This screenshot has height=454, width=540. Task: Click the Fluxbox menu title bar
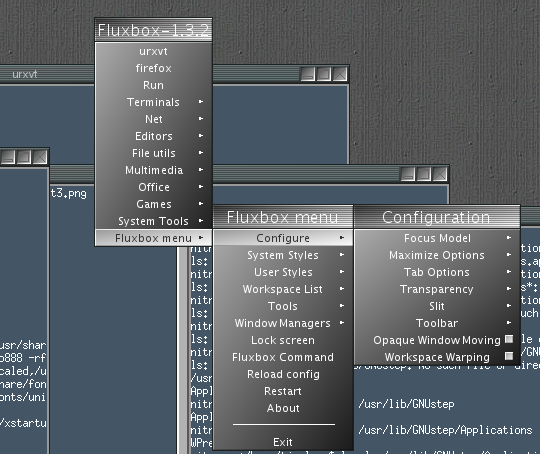click(283, 217)
